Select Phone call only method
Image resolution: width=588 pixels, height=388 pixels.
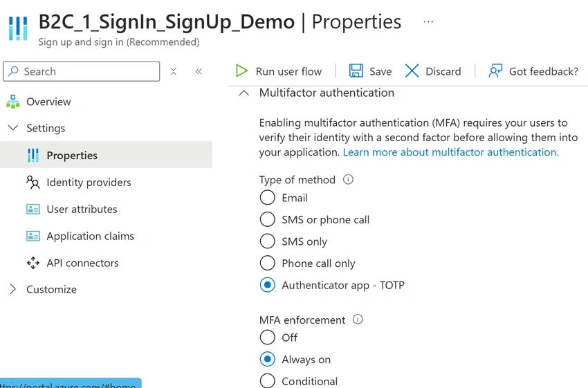coord(268,264)
